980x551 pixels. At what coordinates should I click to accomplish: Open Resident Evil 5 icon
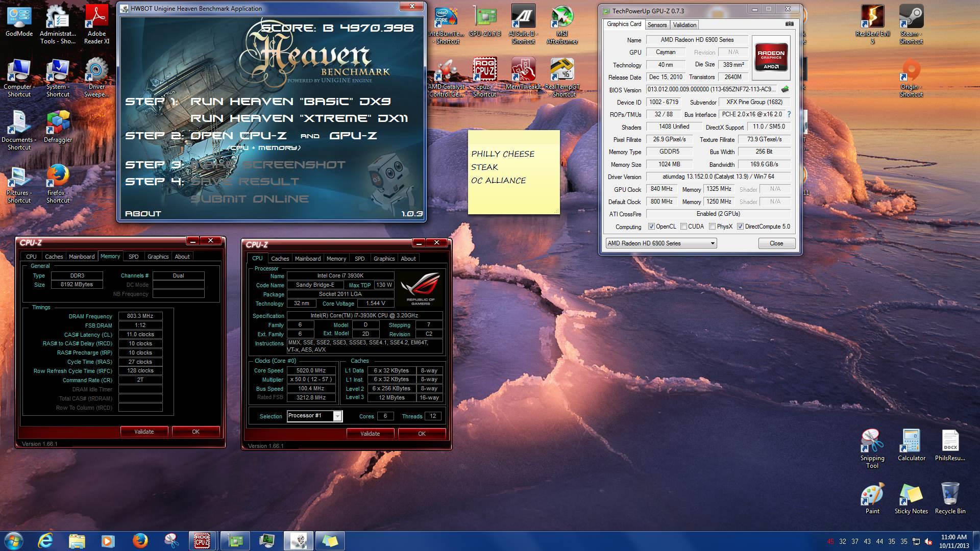(872, 24)
